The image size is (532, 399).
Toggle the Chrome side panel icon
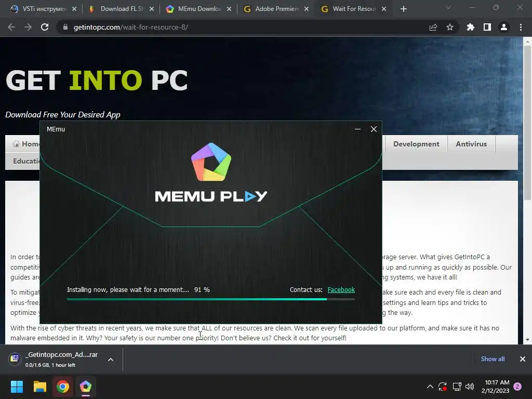pos(487,27)
